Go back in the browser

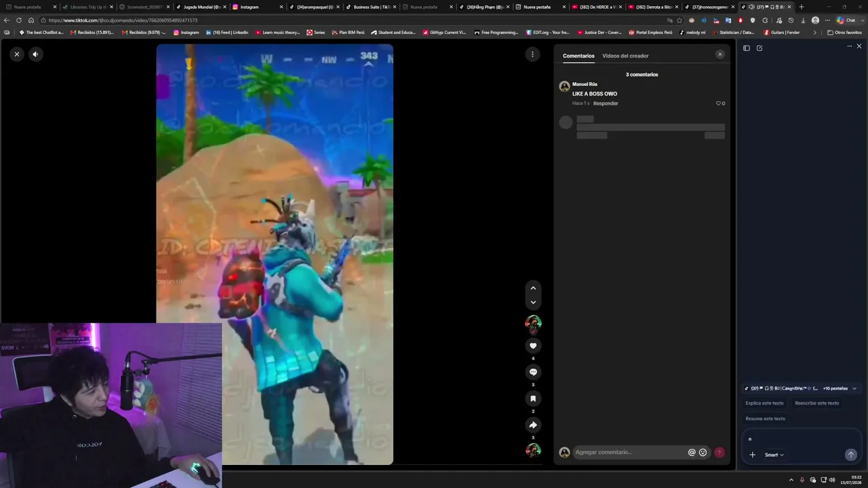tap(7, 20)
